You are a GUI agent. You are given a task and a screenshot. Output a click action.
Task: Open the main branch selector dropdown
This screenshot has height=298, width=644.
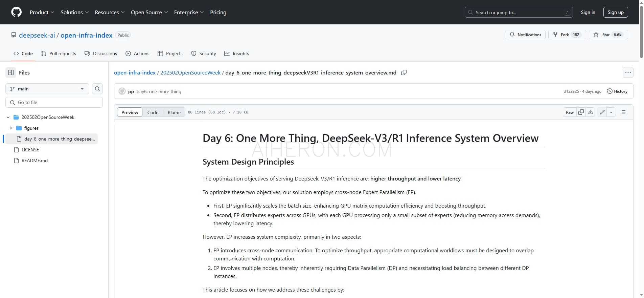click(47, 89)
